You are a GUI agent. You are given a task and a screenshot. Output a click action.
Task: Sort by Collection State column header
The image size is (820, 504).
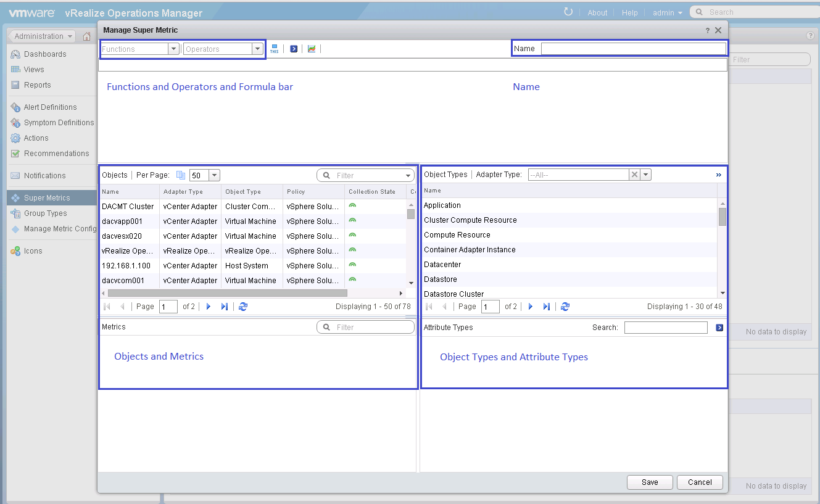[375, 191]
